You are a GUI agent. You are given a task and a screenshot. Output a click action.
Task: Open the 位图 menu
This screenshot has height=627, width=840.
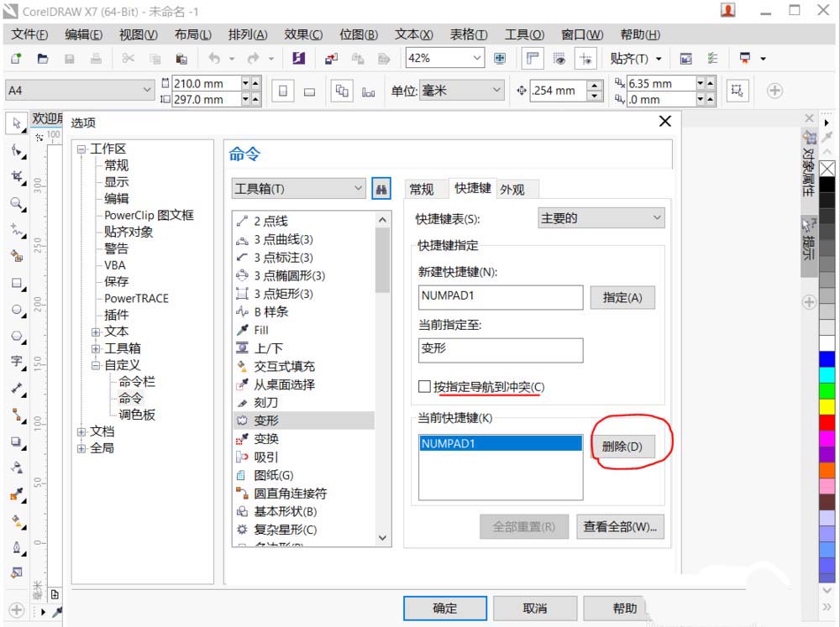359,34
